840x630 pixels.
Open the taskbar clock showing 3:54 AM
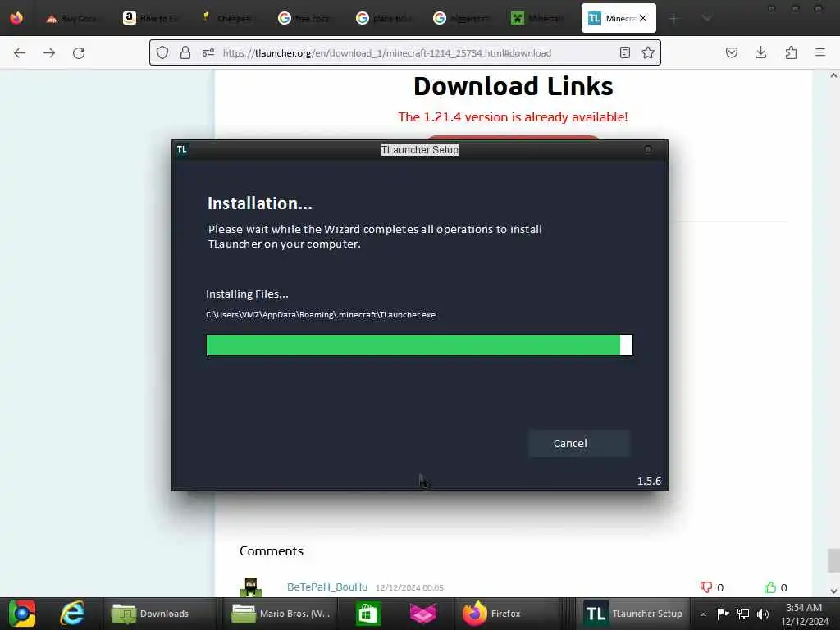coord(804,614)
